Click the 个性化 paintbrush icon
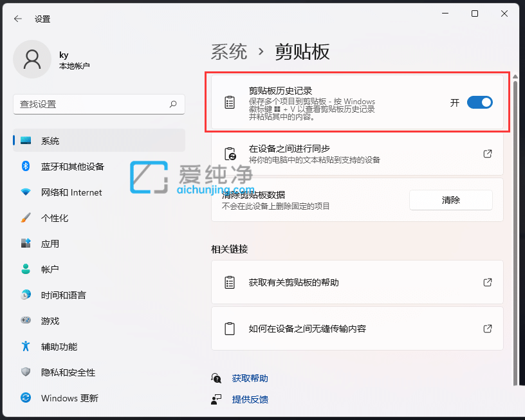 (25, 217)
